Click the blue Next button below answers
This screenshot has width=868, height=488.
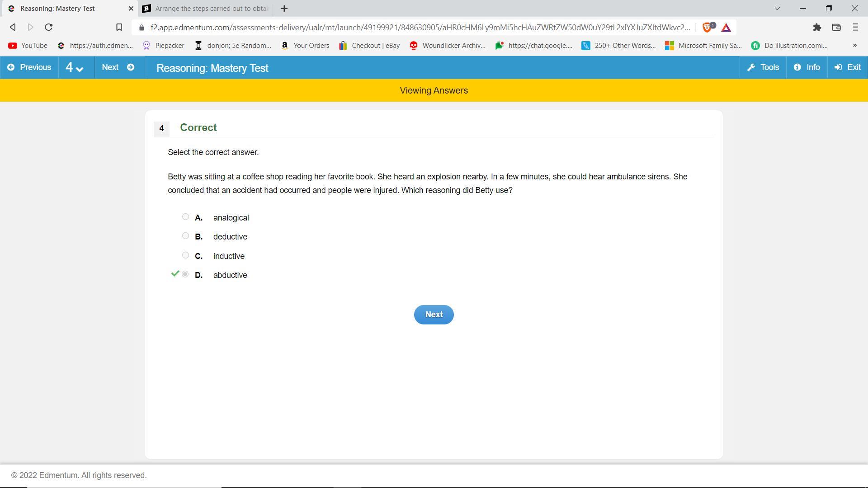tap(434, 314)
